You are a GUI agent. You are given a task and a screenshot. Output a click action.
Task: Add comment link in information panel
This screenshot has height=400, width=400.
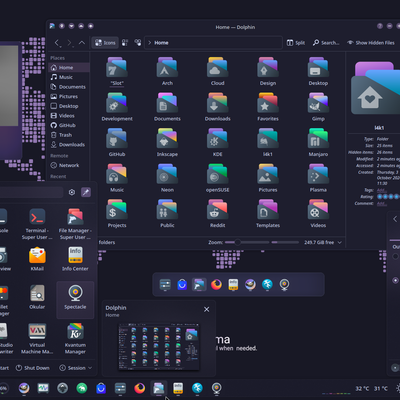tap(381, 203)
